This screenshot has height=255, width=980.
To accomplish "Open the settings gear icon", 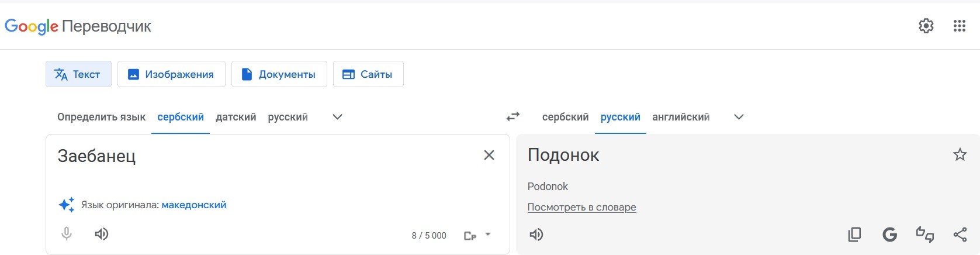I will [926, 26].
